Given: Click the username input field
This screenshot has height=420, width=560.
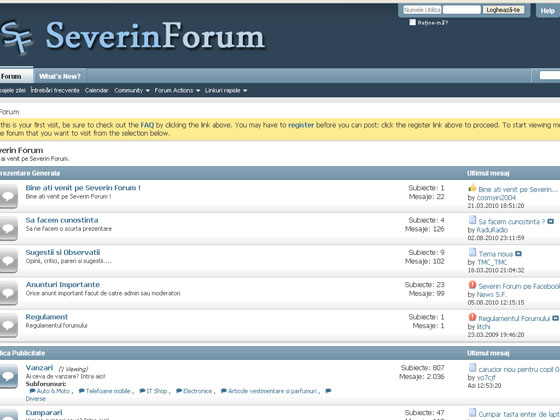Looking at the screenshot, I should (x=422, y=10).
